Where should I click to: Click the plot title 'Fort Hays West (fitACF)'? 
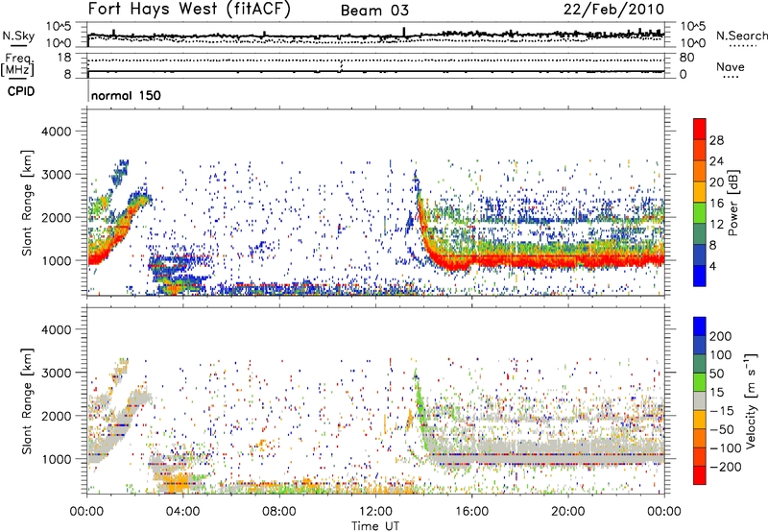pyautogui.click(x=189, y=9)
